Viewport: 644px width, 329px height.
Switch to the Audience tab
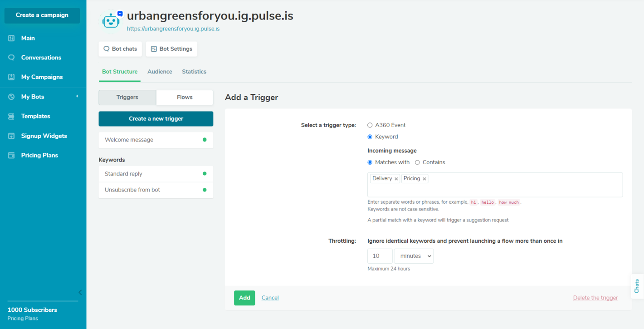pos(160,72)
